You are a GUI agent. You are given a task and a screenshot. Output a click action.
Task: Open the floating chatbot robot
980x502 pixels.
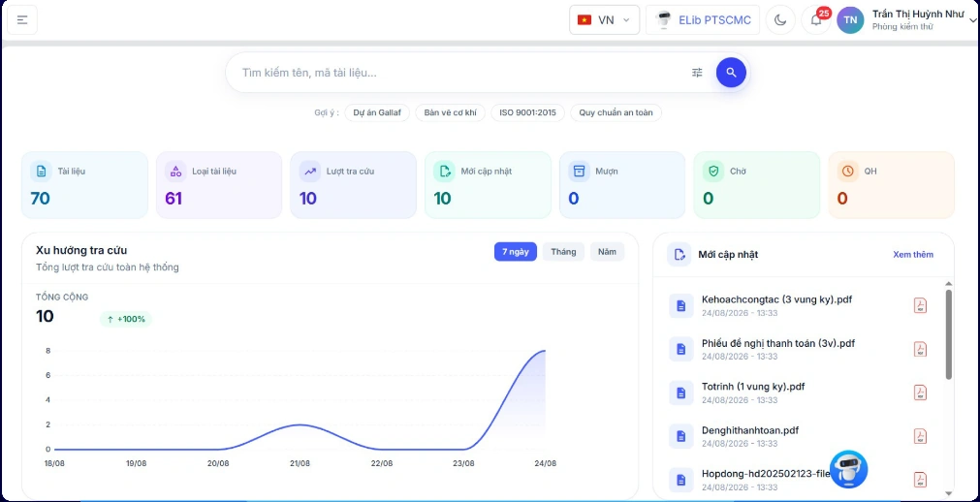(848, 469)
